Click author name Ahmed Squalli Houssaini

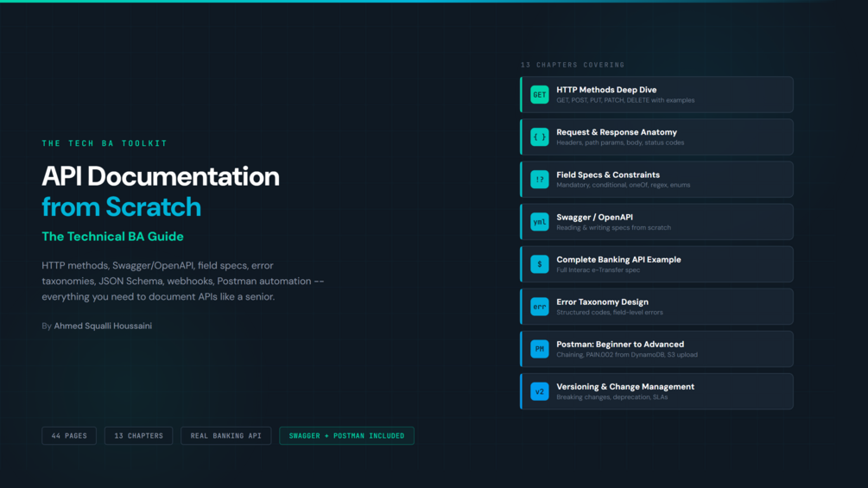coord(103,326)
